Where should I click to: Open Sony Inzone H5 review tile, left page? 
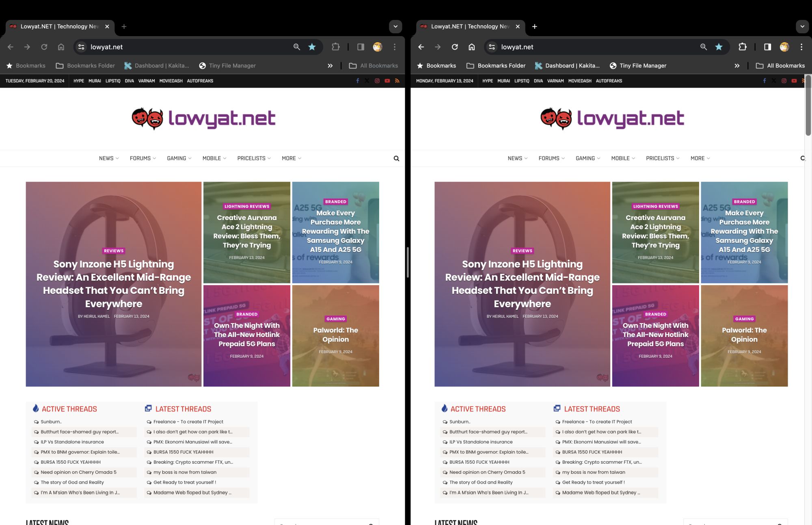[x=114, y=284]
